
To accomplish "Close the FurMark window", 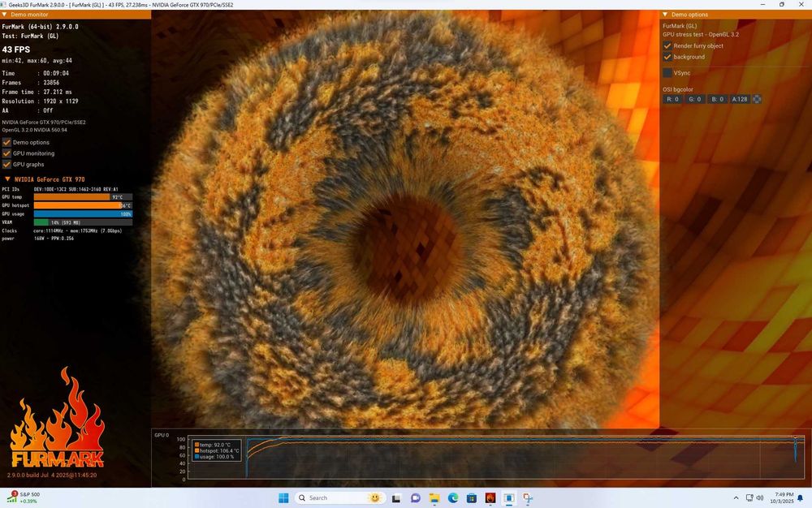I will 801,4.
